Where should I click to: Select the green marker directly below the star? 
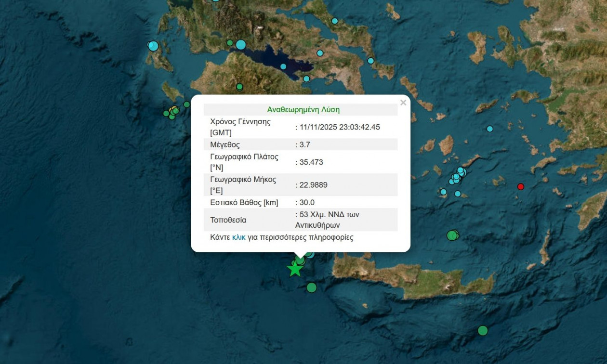pos(312,287)
